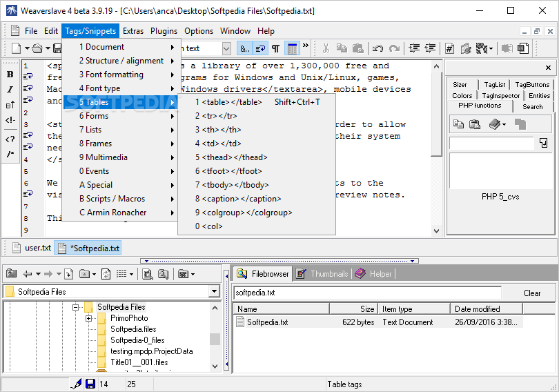This screenshot has height=392, width=559.
Task: Click the redo arrow icon
Action: click(394, 48)
